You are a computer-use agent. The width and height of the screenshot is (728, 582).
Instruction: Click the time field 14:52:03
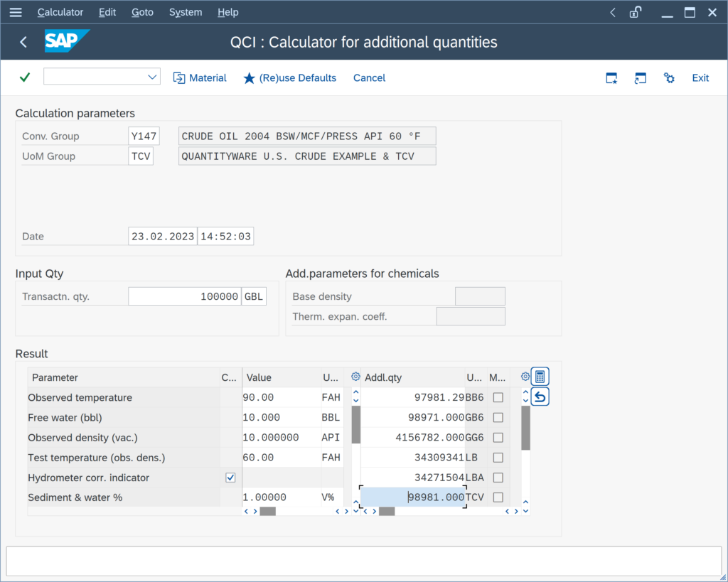click(x=225, y=236)
